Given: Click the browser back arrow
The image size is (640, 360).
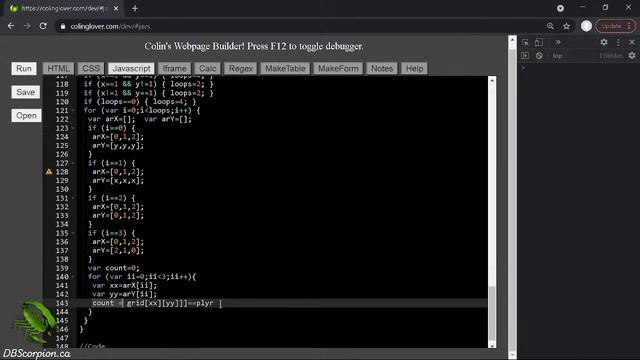Looking at the screenshot, I should pos(11,26).
